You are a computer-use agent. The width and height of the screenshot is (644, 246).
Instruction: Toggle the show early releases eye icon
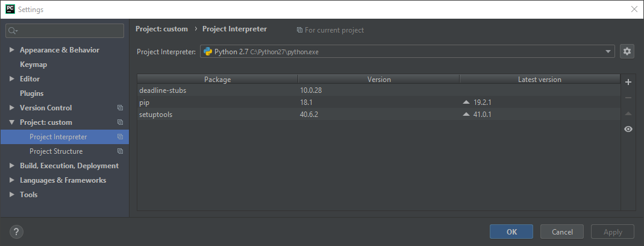pyautogui.click(x=628, y=129)
